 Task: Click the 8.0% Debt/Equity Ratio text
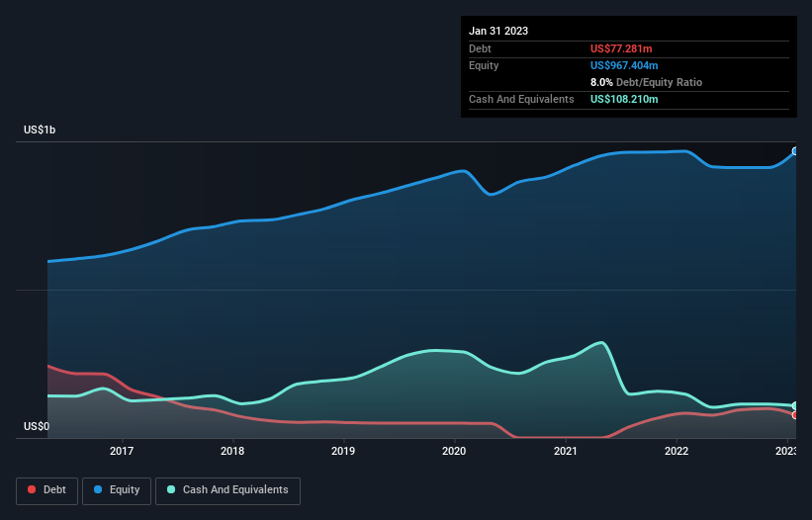coord(646,82)
